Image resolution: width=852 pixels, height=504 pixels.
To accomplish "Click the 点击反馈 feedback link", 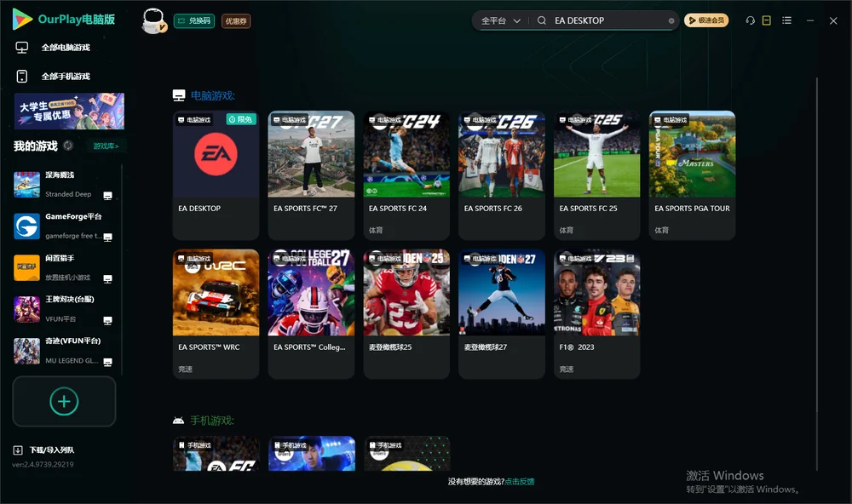I will tap(520, 482).
